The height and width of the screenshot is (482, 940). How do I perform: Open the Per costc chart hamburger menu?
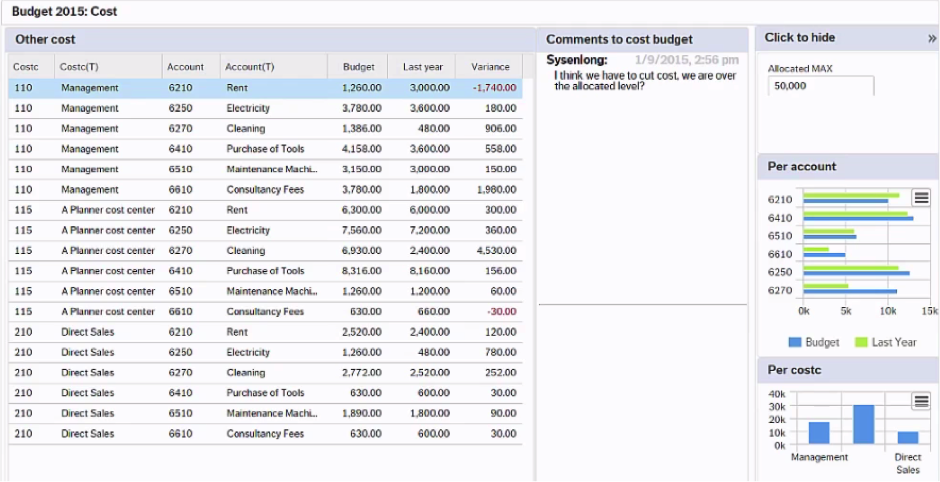921,401
